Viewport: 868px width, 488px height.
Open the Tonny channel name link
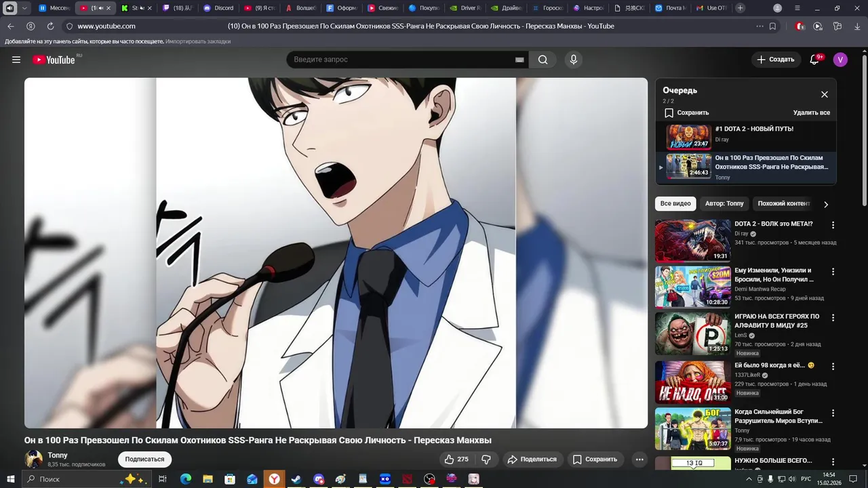58,455
